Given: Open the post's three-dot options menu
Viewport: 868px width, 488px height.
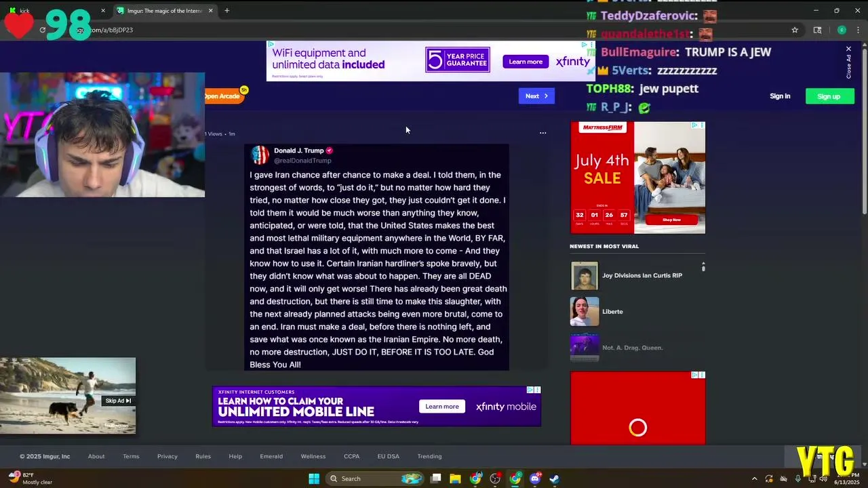Looking at the screenshot, I should click(x=542, y=134).
